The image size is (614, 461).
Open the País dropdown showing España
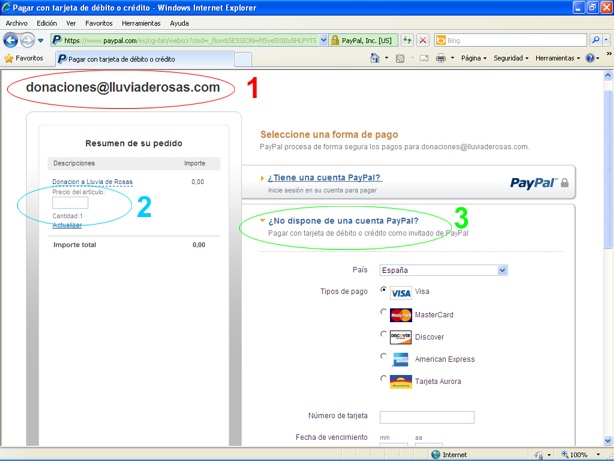tap(443, 270)
